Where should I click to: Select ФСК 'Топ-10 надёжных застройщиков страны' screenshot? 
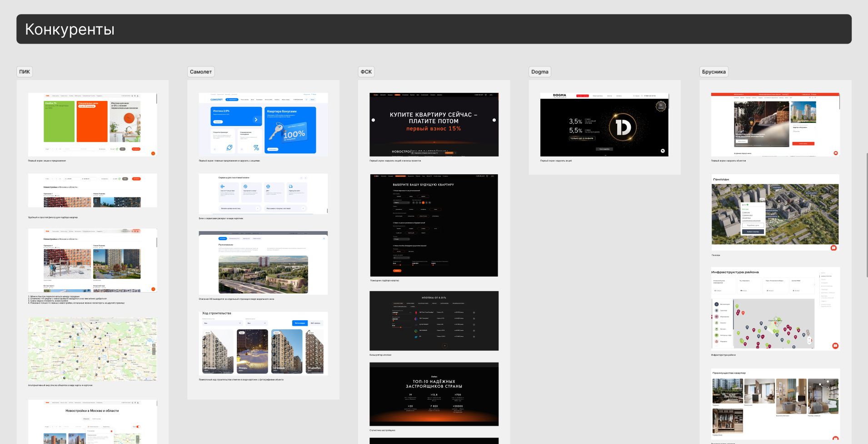click(434, 394)
